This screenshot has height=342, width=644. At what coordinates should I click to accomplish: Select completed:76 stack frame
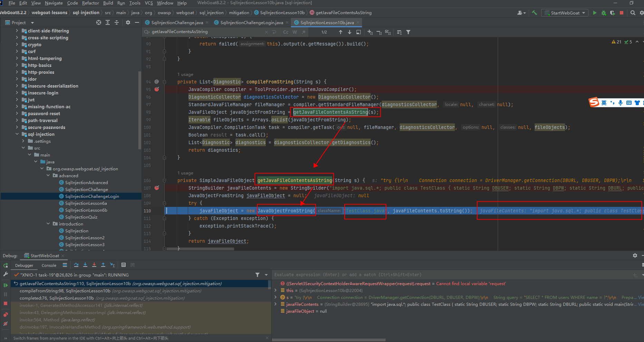pos(102,298)
